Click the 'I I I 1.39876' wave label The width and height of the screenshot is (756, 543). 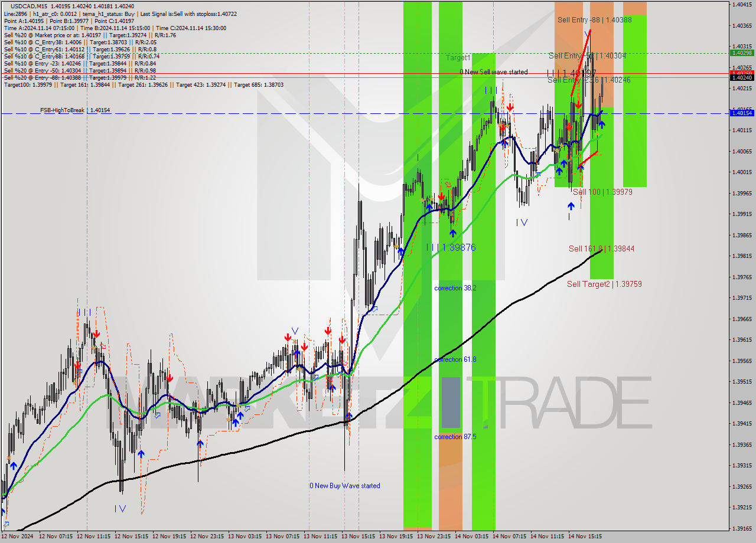point(451,248)
